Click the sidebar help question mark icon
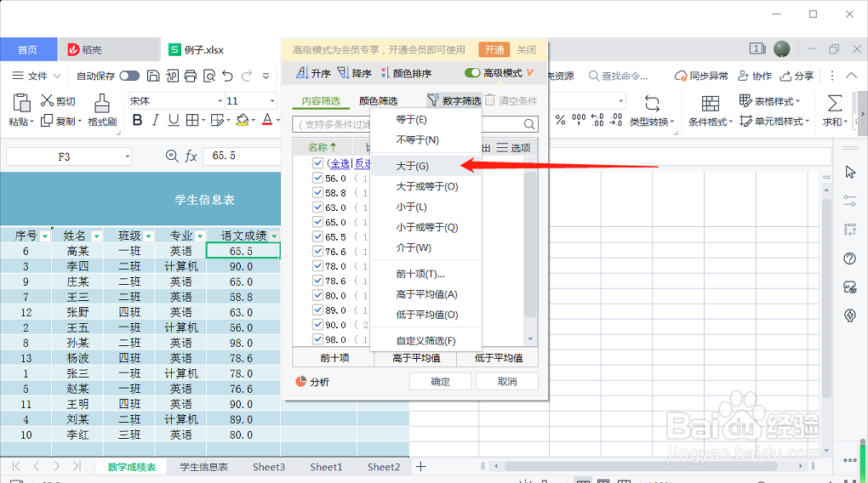 850,259
